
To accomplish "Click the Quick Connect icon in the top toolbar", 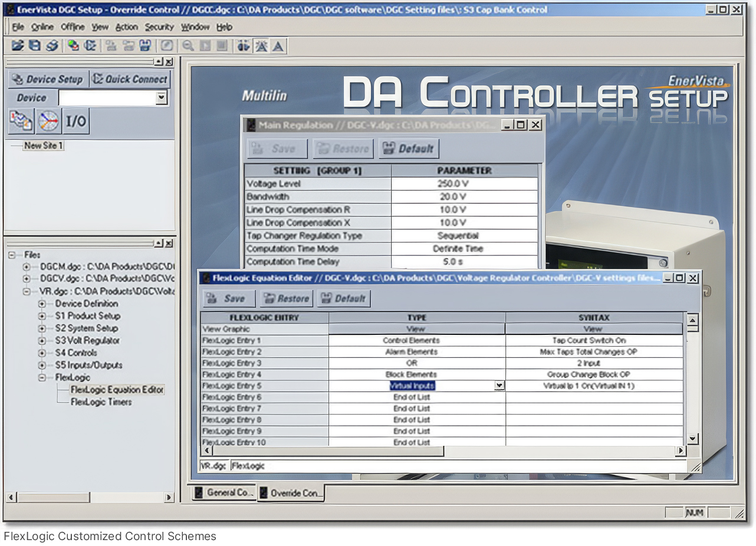I will tap(90, 45).
